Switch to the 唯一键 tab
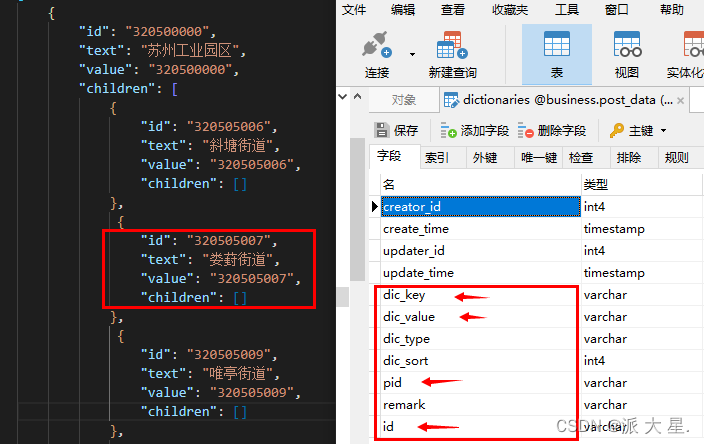This screenshot has height=444, width=704. click(539, 158)
